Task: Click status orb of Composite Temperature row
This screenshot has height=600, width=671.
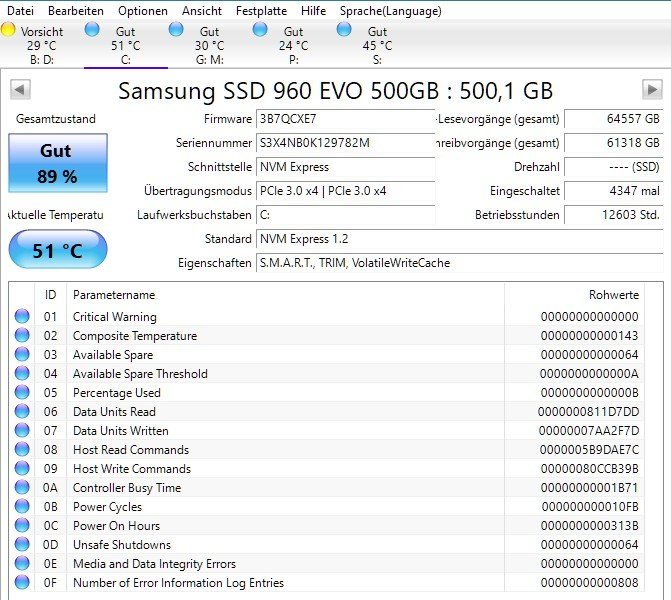Action: point(22,335)
